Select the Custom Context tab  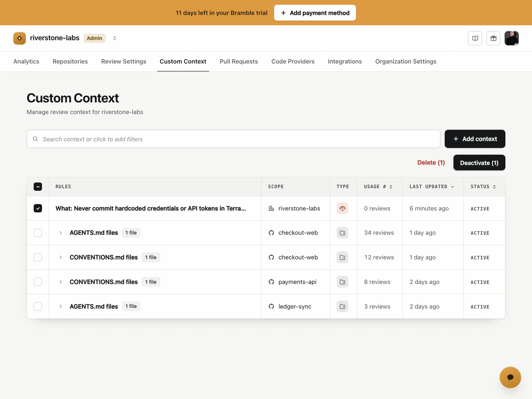coord(183,62)
